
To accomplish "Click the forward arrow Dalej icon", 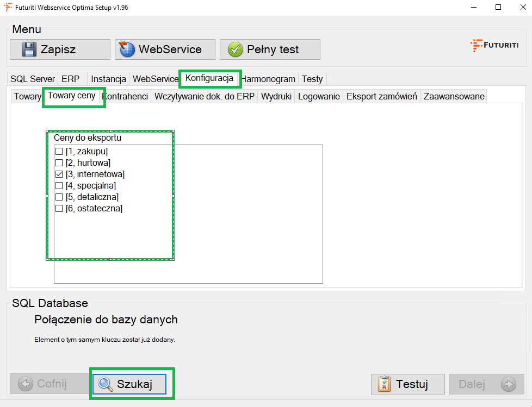I will [509, 384].
